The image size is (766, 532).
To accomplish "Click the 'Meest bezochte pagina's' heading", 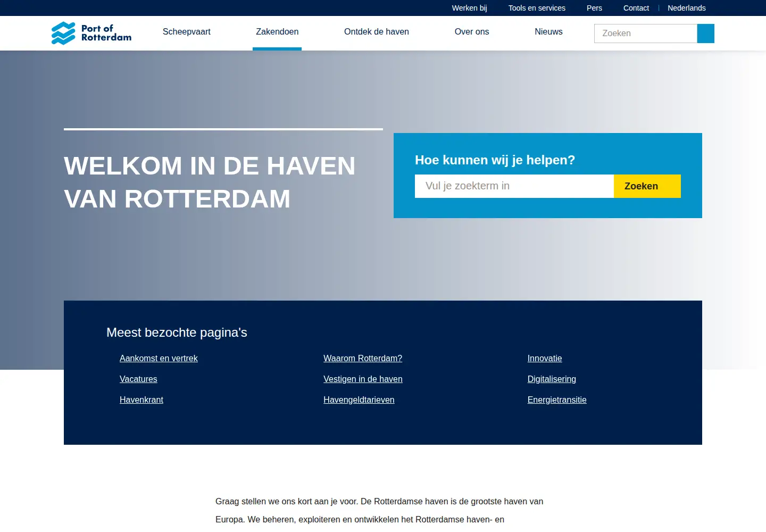I will (177, 332).
